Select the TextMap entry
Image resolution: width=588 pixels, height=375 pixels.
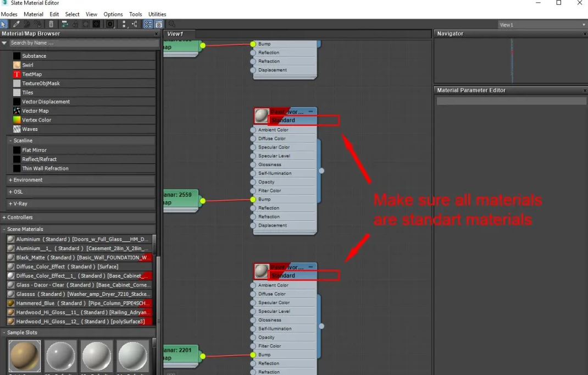pos(84,74)
